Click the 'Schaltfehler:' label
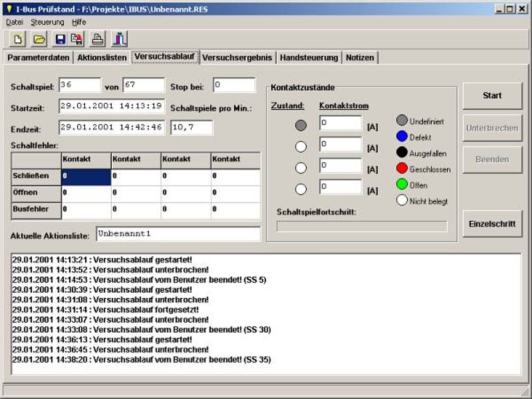532x399 pixels. [34, 146]
